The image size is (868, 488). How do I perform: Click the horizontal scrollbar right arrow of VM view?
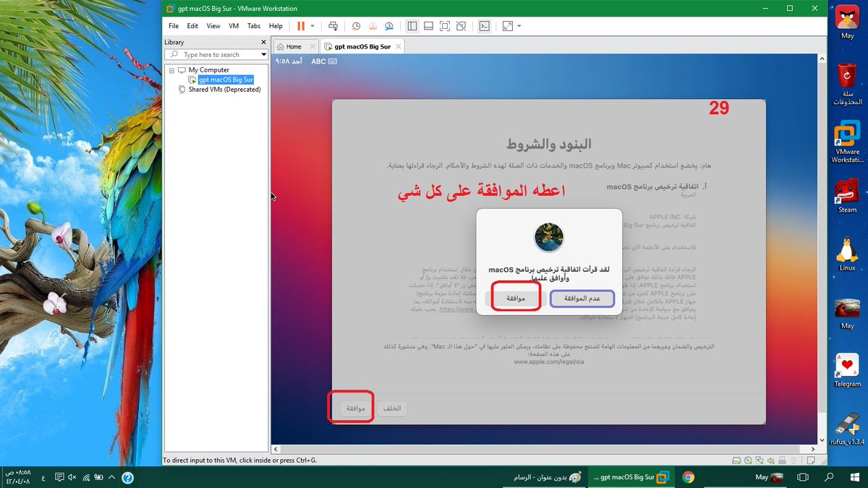coord(812,448)
